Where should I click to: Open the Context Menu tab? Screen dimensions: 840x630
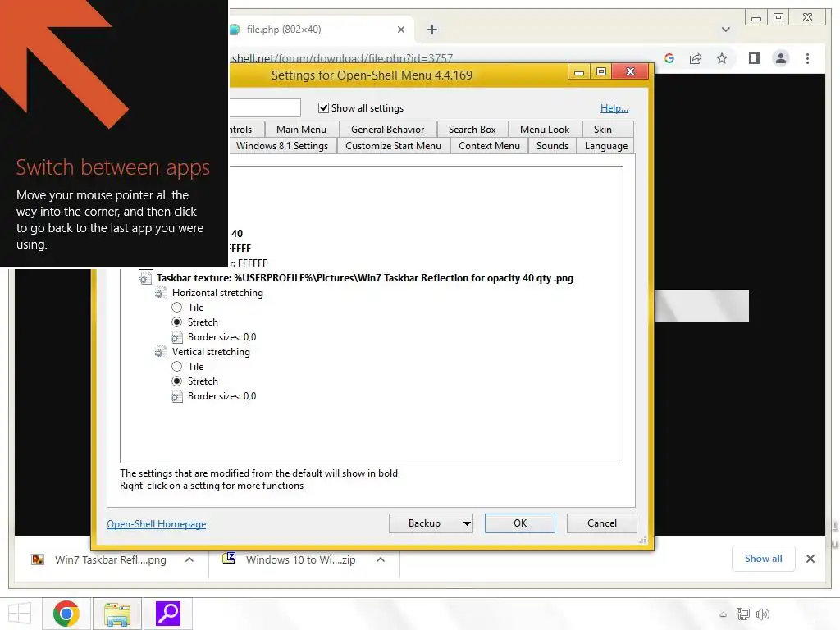[489, 146]
